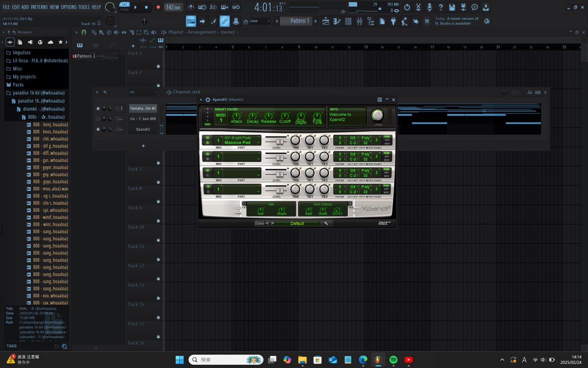The height and width of the screenshot is (368, 588).
Task: Open the Playlist view icon
Action: (325, 21)
